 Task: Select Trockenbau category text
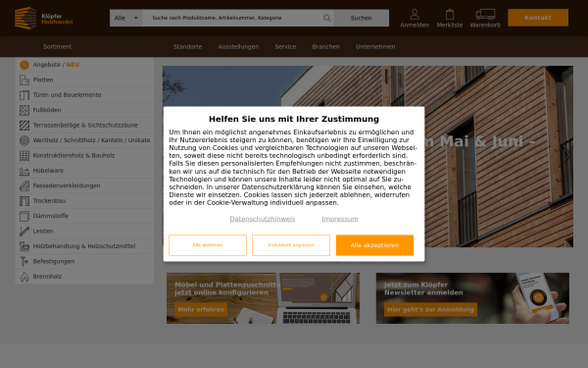click(x=49, y=201)
